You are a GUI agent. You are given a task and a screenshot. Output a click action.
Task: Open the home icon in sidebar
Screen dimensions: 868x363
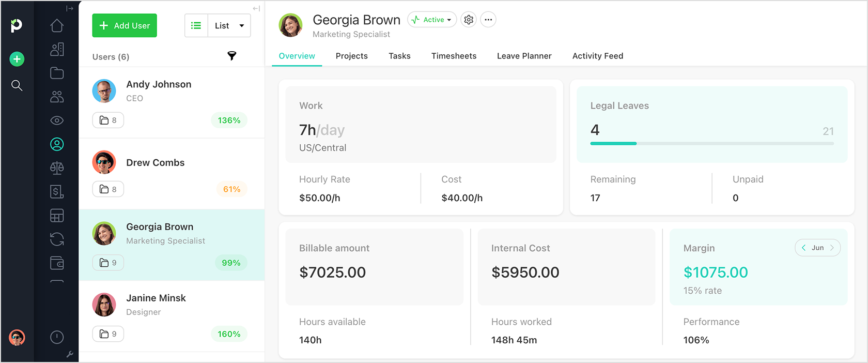57,25
